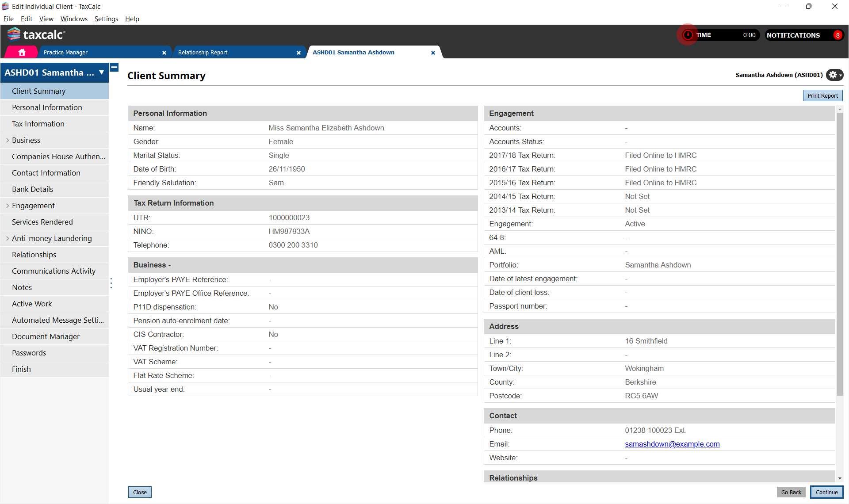Close the Relationship Report tab
The image size is (849, 504).
click(298, 53)
